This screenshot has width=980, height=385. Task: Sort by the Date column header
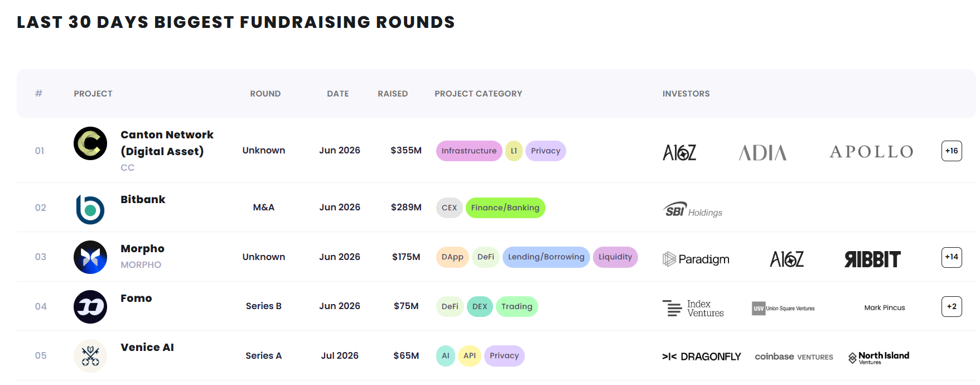[338, 94]
